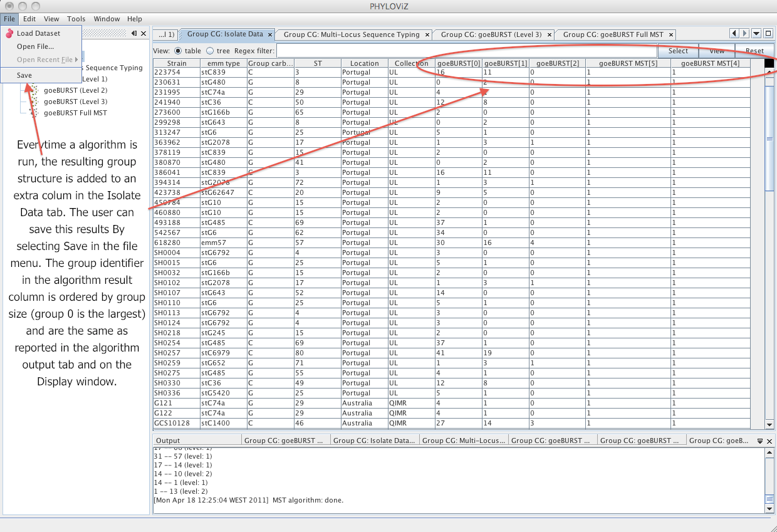Close the Multi-Locus Sequence Typing tab
This screenshot has height=532, width=777.
tap(427, 34)
